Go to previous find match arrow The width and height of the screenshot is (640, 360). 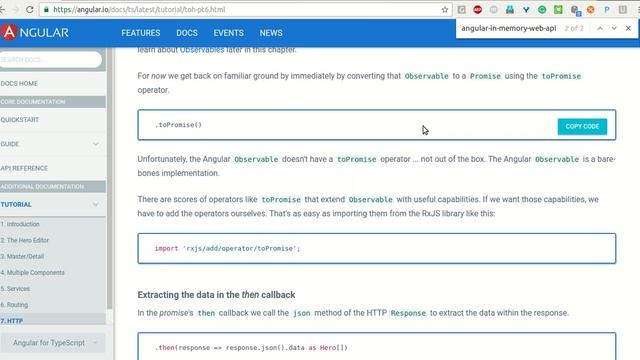tap(600, 28)
